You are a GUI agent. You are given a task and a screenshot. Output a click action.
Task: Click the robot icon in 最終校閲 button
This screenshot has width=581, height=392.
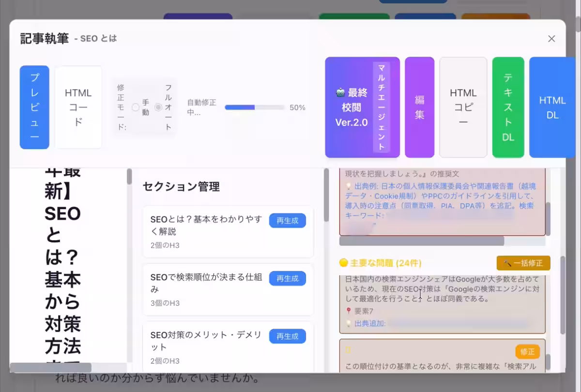pos(340,93)
